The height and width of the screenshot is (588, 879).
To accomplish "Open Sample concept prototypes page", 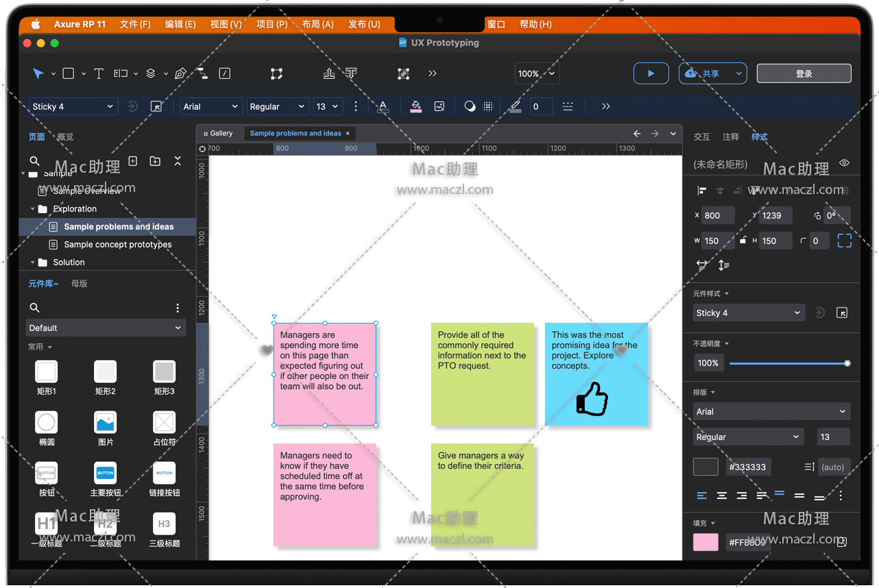I will (x=117, y=245).
